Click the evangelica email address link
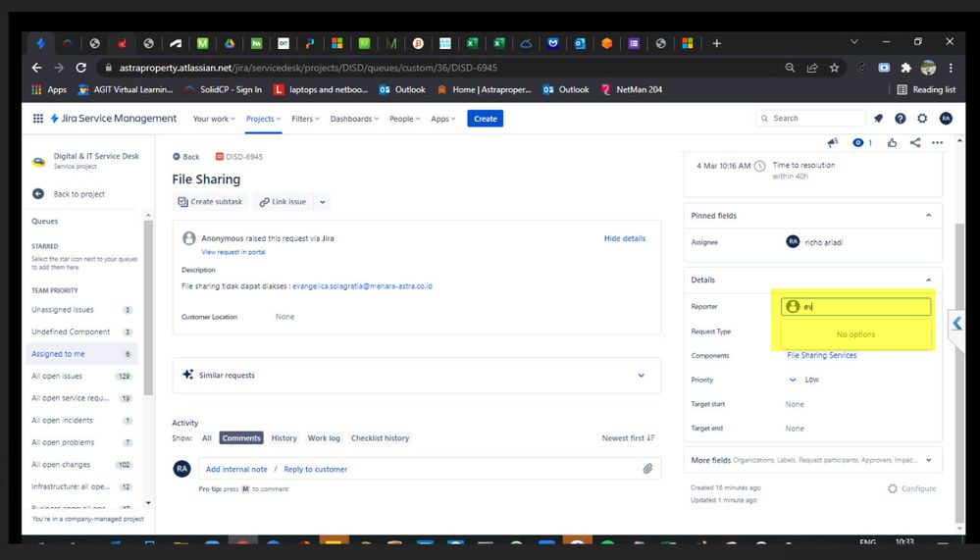980x560 pixels. pos(363,286)
